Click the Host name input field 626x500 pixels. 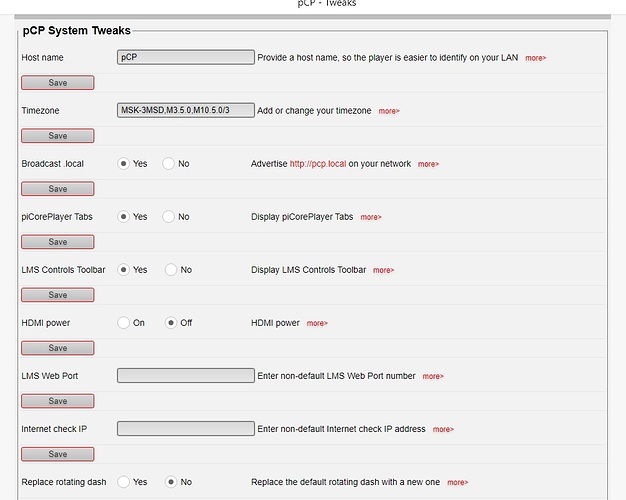point(186,57)
